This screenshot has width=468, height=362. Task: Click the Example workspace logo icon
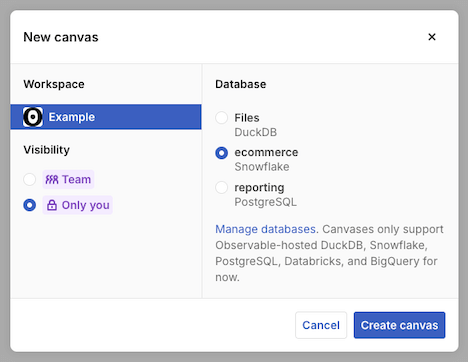pos(33,117)
